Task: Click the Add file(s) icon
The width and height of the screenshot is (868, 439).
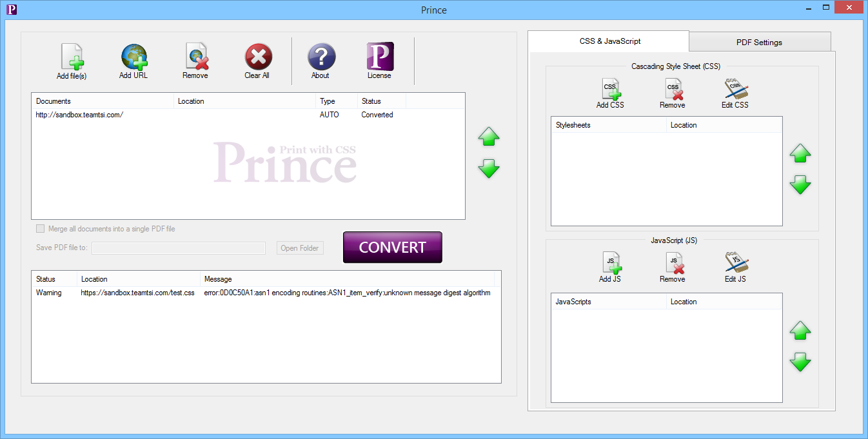Action: [72, 58]
